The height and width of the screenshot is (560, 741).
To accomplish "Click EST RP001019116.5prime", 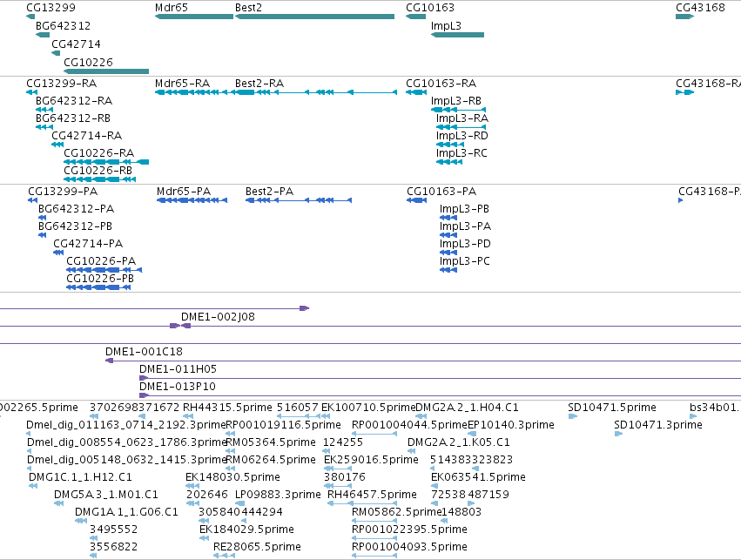I will (x=230, y=434).
